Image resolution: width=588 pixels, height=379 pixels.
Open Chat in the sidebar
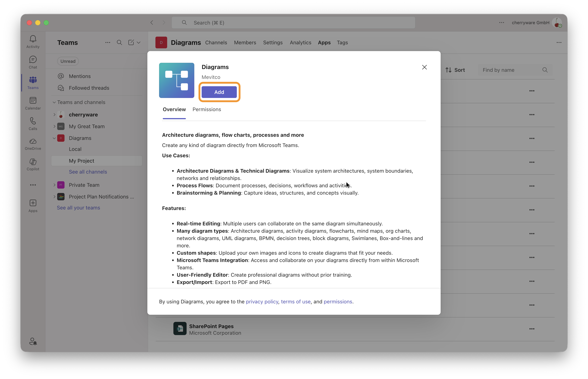(x=33, y=60)
